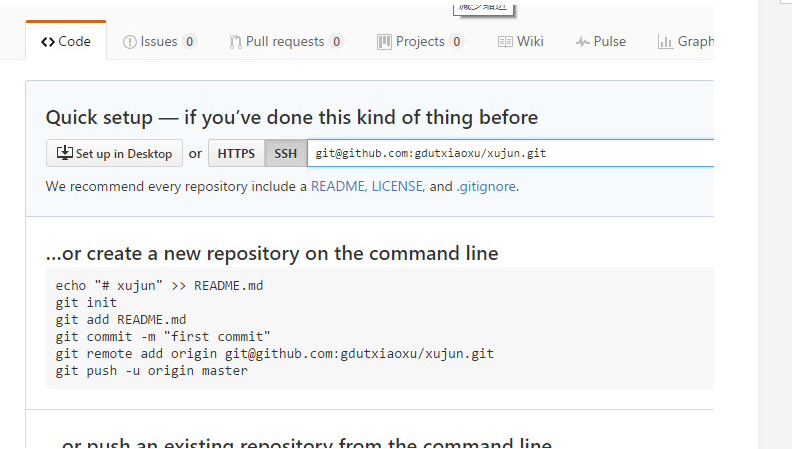Click the "git push -u origin master" line
792x449 pixels.
pos(152,371)
